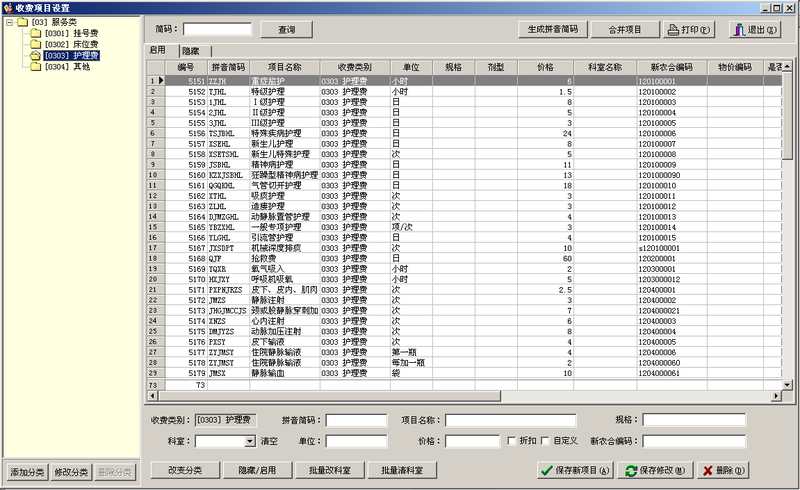Select tree item [0302] 床位费
Image resolution: width=800 pixels, height=490 pixels.
pos(71,44)
